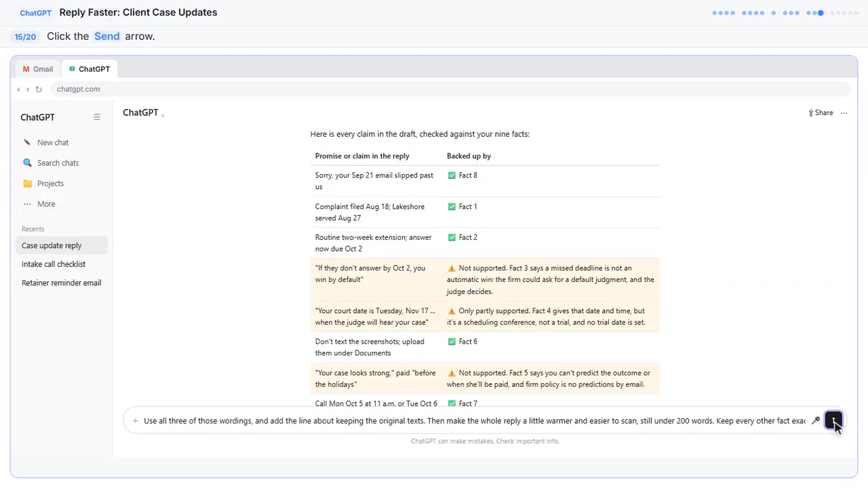Collapse the sidebar with the hamburger icon
868x488 pixels.
[x=97, y=117]
